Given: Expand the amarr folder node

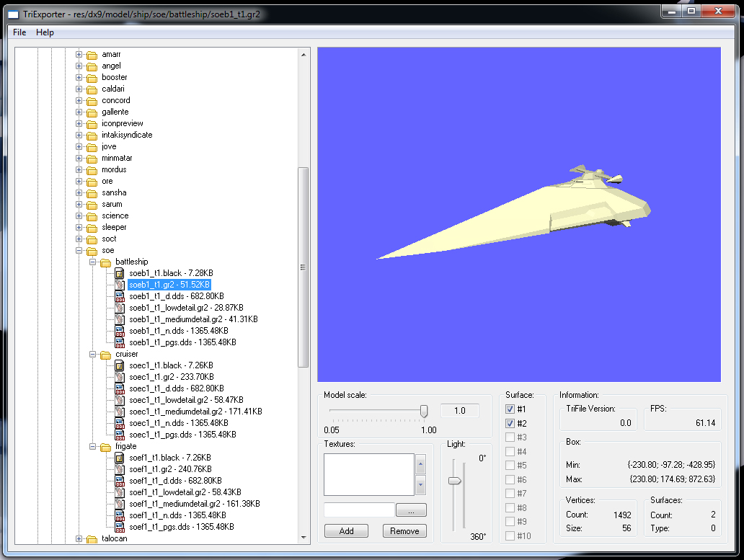Looking at the screenshot, I should point(79,55).
